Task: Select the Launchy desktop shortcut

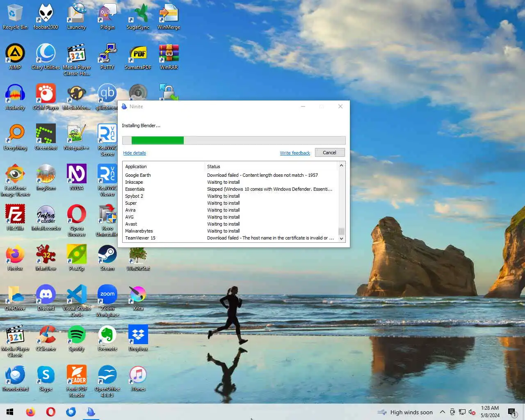Action: click(x=76, y=16)
